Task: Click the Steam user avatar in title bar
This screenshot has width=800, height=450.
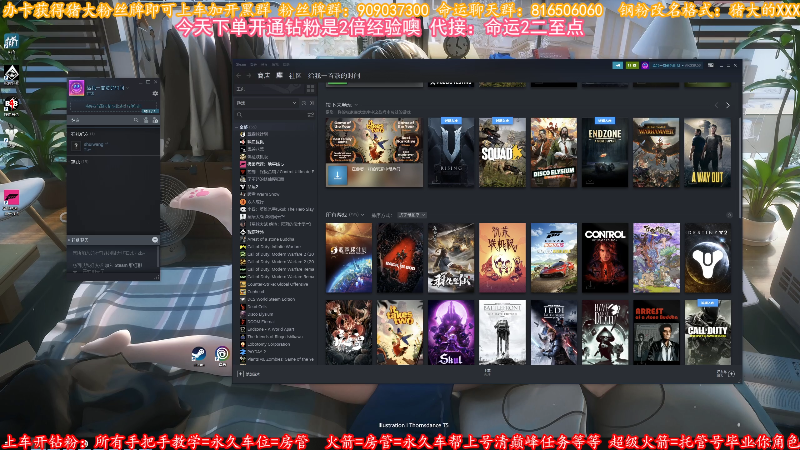Action: tap(645, 65)
